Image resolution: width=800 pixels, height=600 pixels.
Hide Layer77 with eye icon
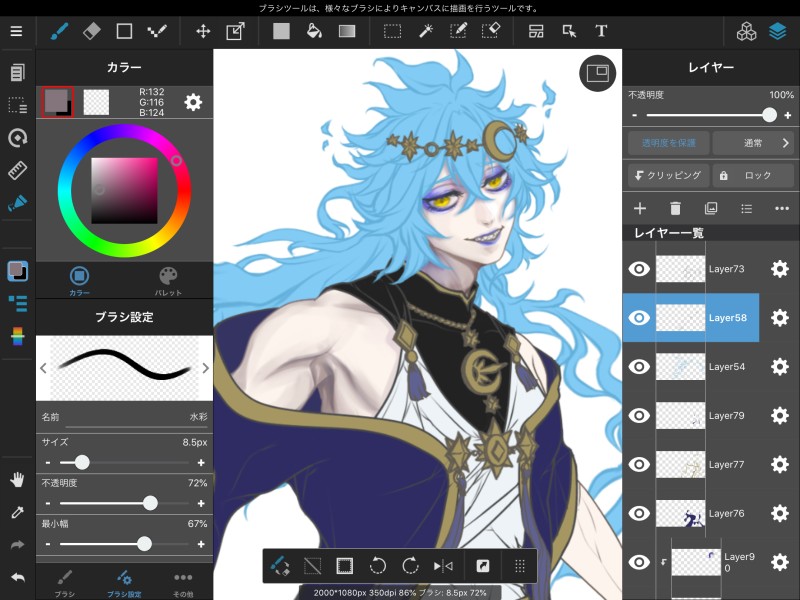[x=639, y=464]
